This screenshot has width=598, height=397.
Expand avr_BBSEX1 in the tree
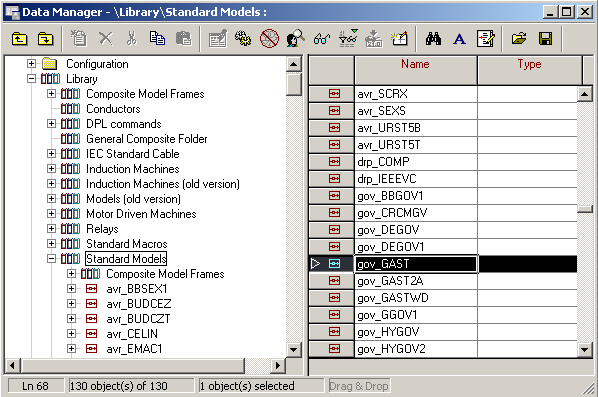[x=71, y=289]
